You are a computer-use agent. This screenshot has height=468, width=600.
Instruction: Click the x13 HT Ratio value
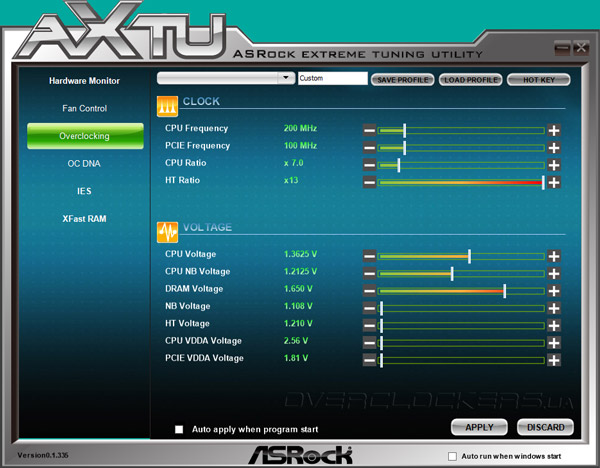291,180
